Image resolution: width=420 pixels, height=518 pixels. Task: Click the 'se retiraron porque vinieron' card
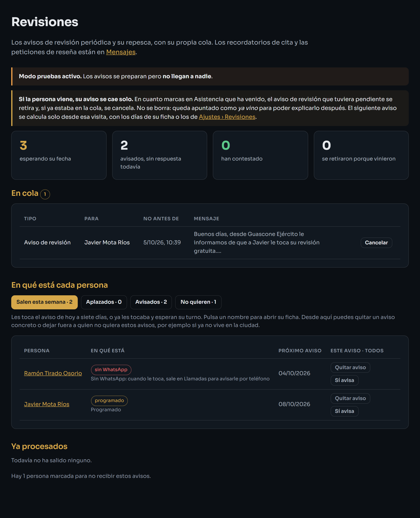361,155
